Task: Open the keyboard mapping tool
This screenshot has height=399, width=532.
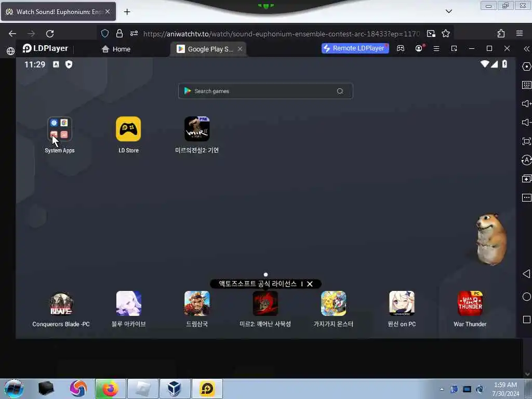Action: (x=527, y=85)
